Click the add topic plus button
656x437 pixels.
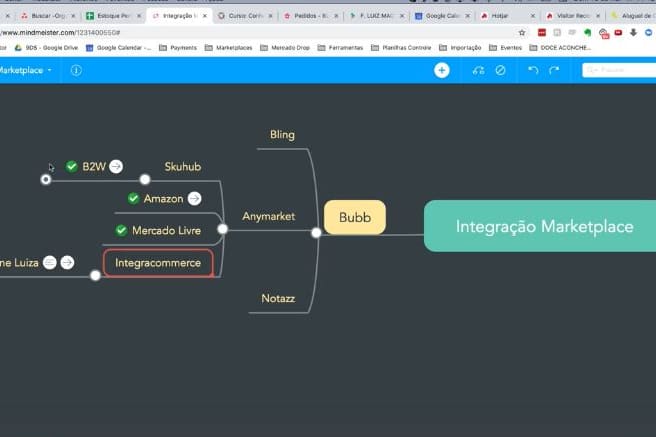tap(441, 70)
